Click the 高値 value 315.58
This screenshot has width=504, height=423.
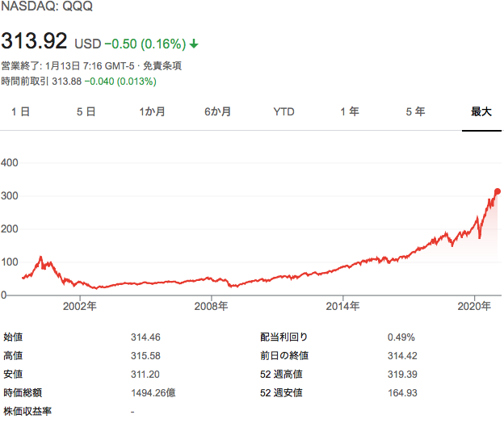point(145,356)
